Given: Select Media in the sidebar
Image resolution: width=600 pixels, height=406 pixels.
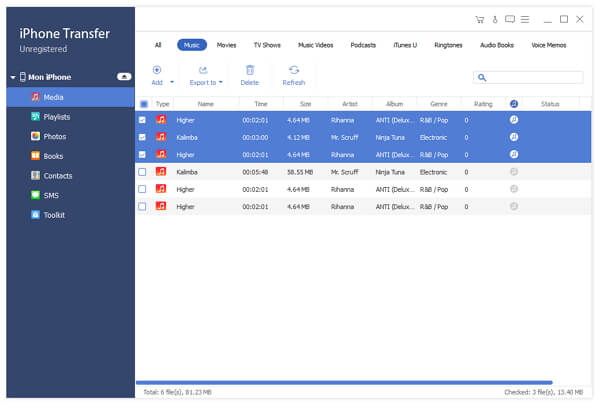Looking at the screenshot, I should coord(70,97).
